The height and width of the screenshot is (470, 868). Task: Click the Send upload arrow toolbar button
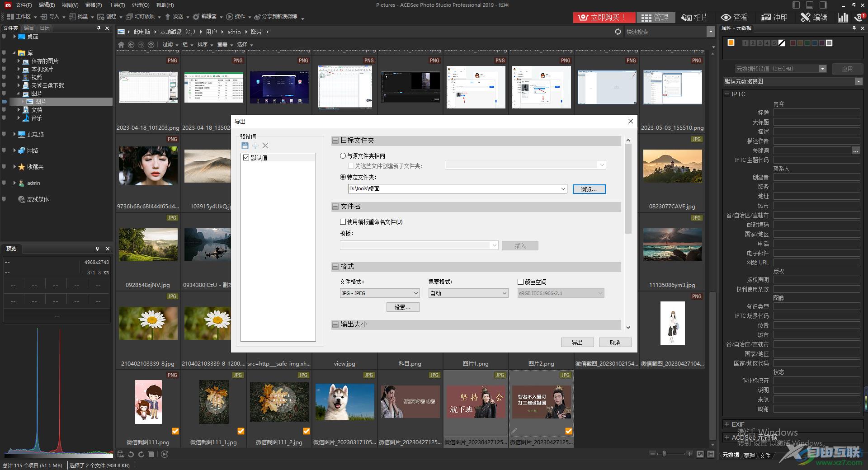(175, 17)
